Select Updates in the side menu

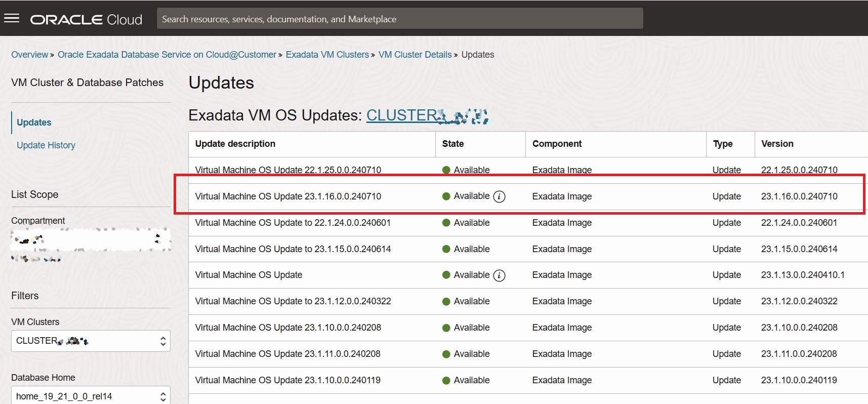pos(34,123)
